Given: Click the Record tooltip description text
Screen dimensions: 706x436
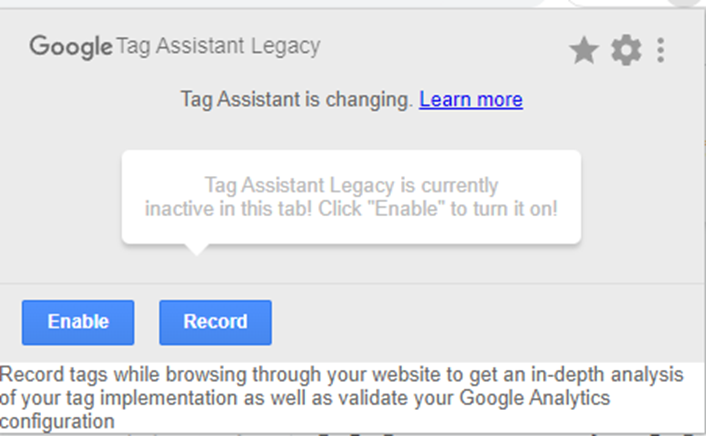Looking at the screenshot, I should pos(341,398).
